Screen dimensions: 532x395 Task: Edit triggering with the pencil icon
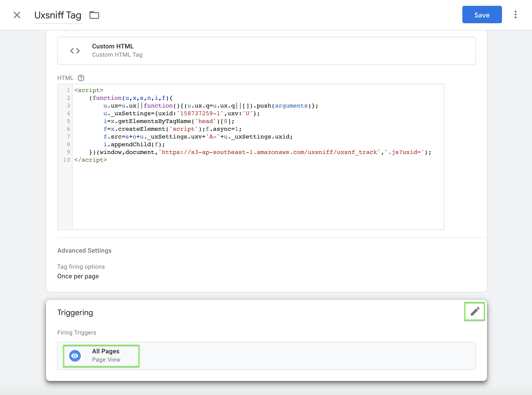(x=475, y=311)
